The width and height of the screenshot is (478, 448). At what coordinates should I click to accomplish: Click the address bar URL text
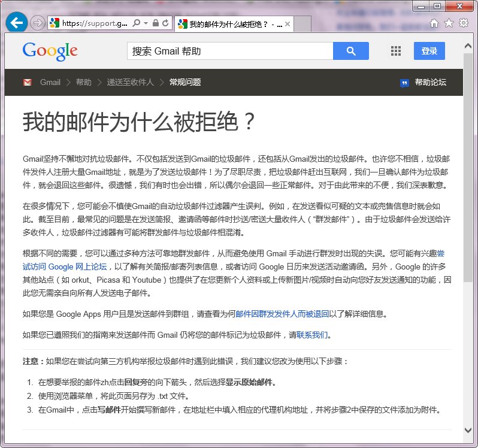pyautogui.click(x=95, y=23)
